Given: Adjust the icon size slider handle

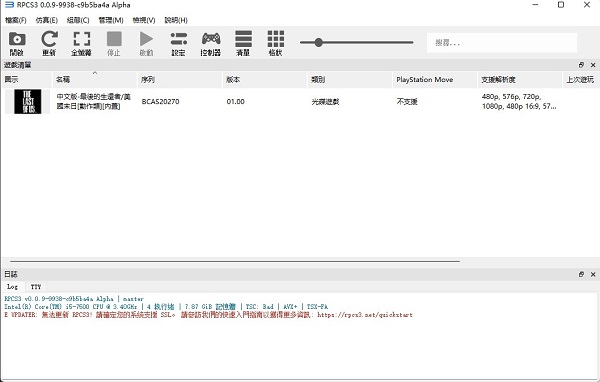Looking at the screenshot, I should [x=318, y=42].
